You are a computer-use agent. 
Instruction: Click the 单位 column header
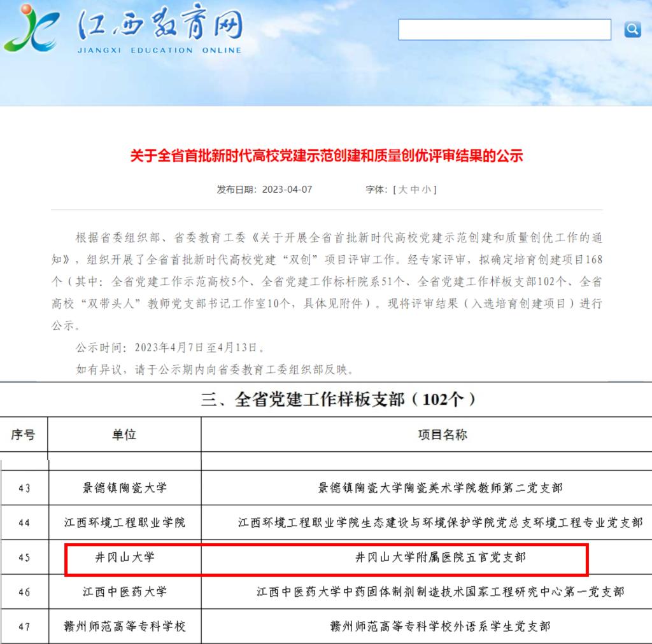124,435
